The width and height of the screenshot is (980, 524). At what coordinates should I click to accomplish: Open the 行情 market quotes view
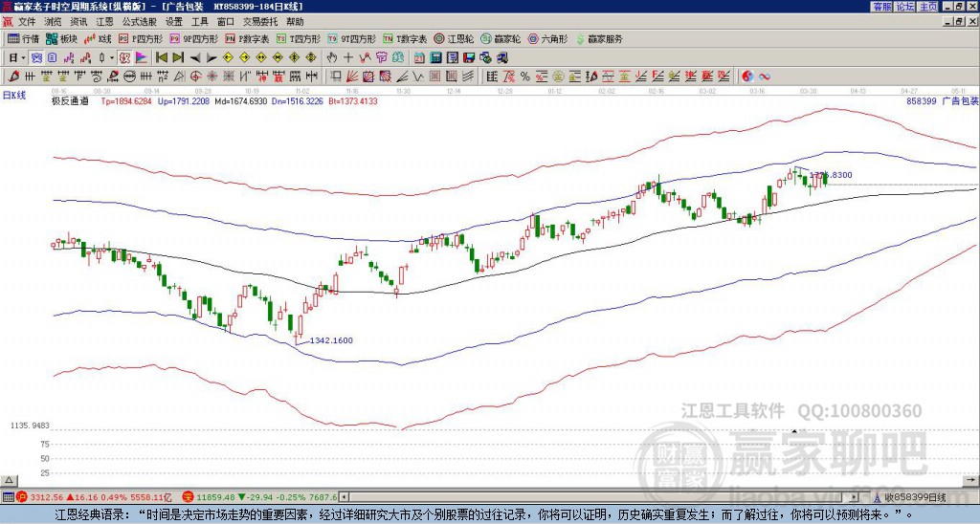(x=23, y=38)
